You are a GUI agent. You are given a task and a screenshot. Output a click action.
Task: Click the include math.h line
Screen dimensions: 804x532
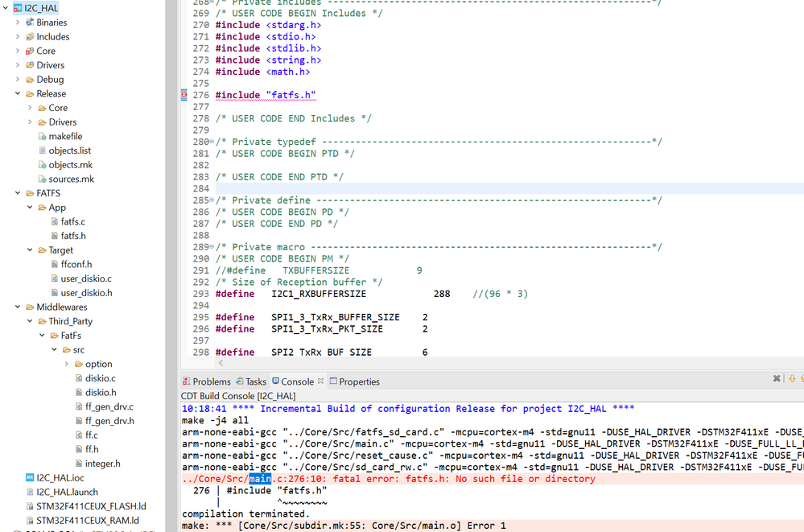(262, 72)
